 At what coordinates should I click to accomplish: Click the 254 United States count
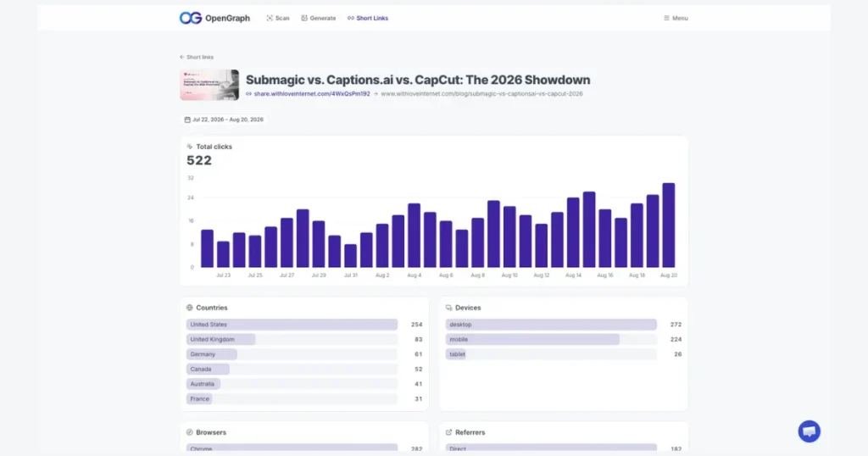[x=416, y=325]
